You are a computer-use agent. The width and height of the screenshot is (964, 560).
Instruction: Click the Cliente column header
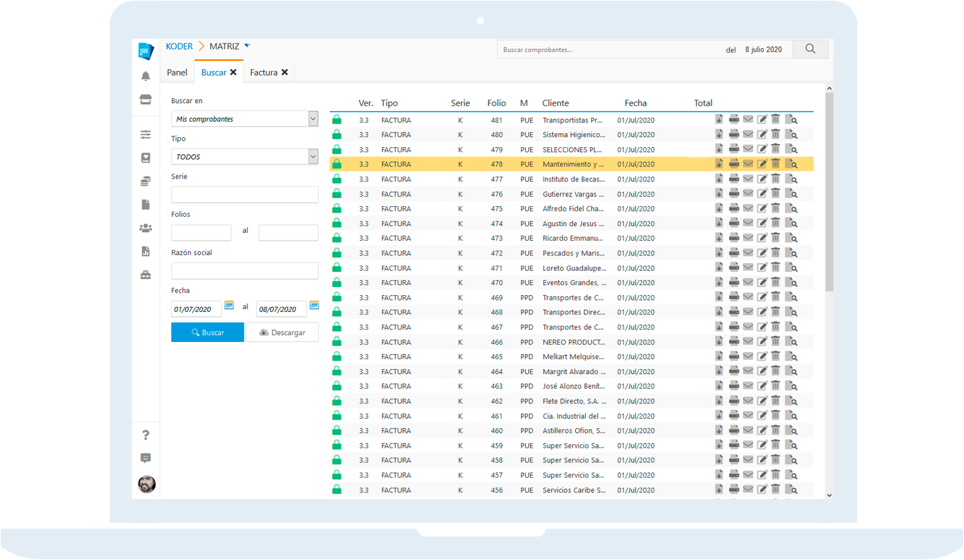pos(556,103)
